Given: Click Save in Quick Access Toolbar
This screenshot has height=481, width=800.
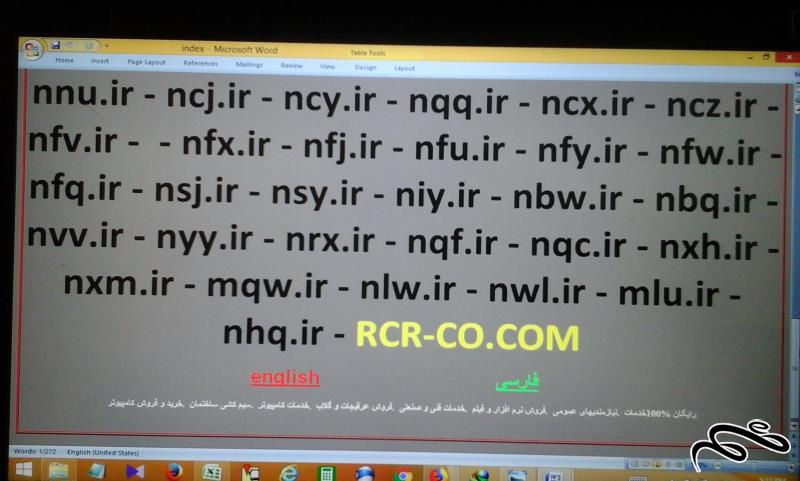Looking at the screenshot, I should [x=55, y=45].
